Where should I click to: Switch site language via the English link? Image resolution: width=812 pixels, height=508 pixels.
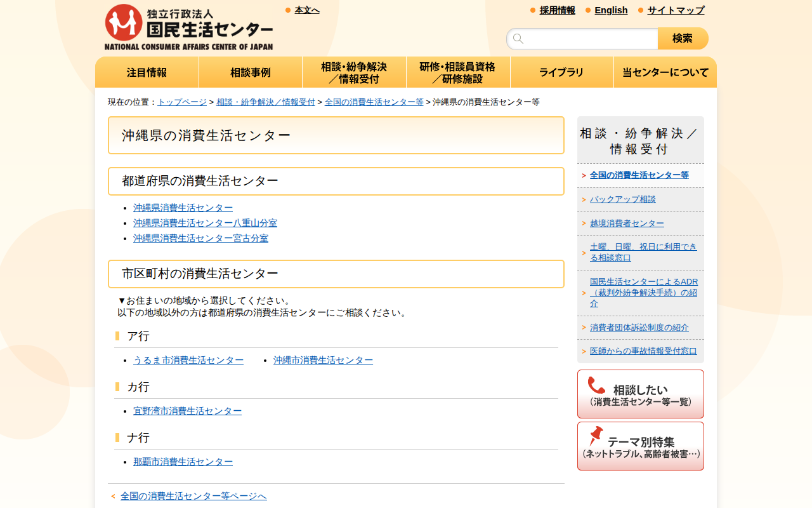point(611,10)
